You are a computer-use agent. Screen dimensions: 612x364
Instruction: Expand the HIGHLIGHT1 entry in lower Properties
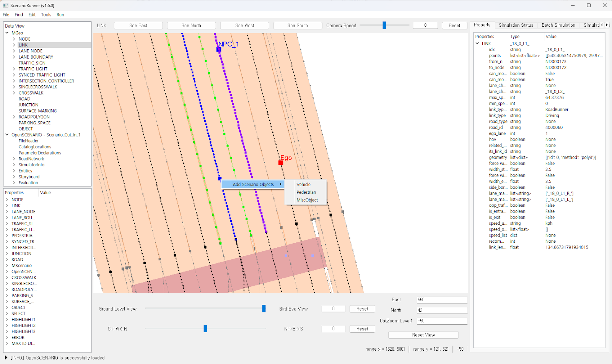[x=7, y=320]
